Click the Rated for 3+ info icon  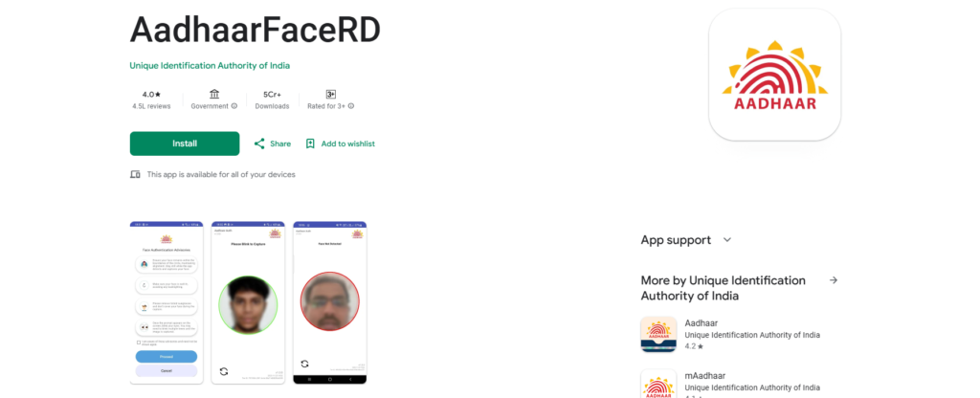(x=351, y=106)
